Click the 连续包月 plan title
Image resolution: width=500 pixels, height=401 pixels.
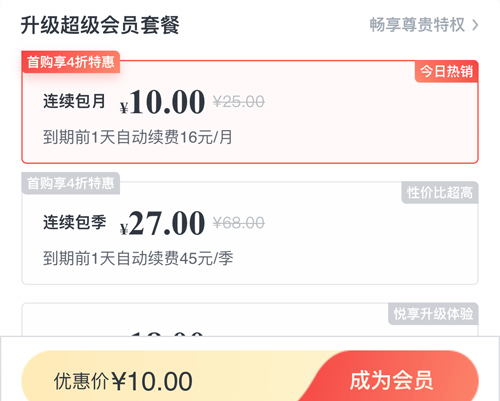pos(74,101)
